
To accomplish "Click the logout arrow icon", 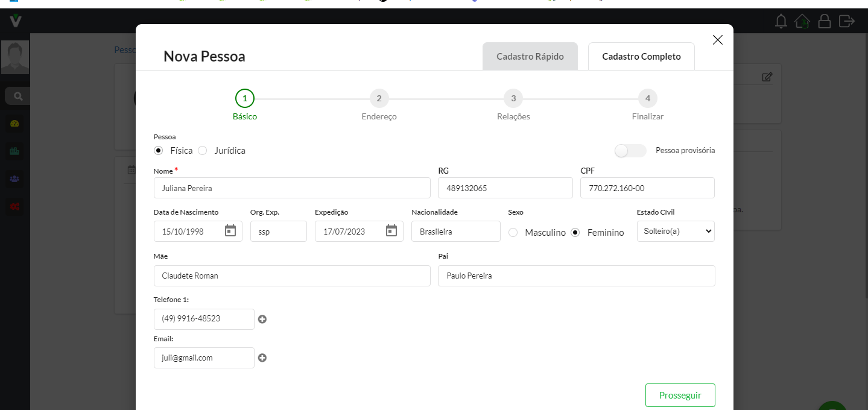I will pos(847,21).
